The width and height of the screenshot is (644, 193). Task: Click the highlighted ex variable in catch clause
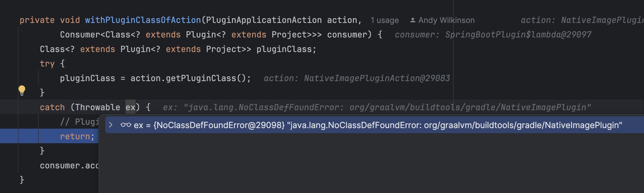[130, 107]
